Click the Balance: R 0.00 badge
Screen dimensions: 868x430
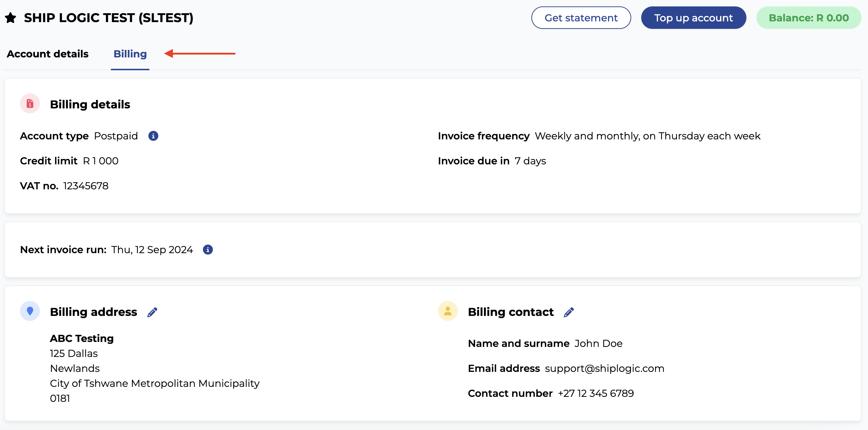click(809, 18)
